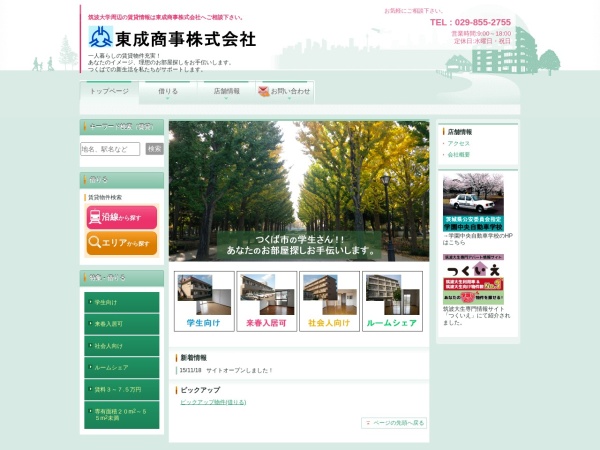Select 賃料3～7.5万円 in the sidebar menu

122,390
